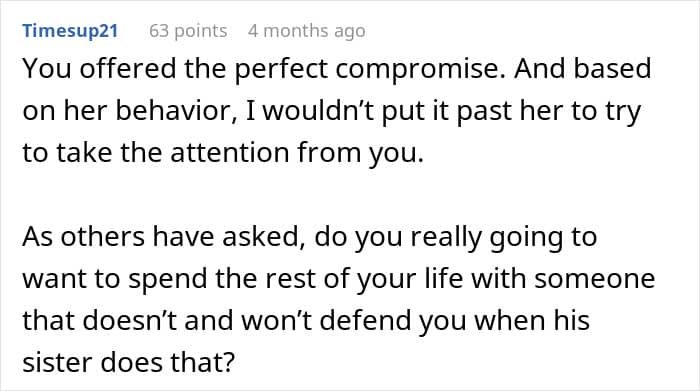Open the Timesup21 user profile link
Viewport: 700px width, 391px height.
tap(70, 31)
